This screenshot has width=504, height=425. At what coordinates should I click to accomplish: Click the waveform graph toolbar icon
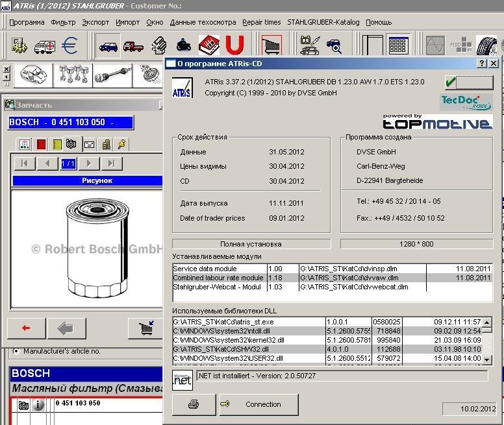click(x=435, y=45)
